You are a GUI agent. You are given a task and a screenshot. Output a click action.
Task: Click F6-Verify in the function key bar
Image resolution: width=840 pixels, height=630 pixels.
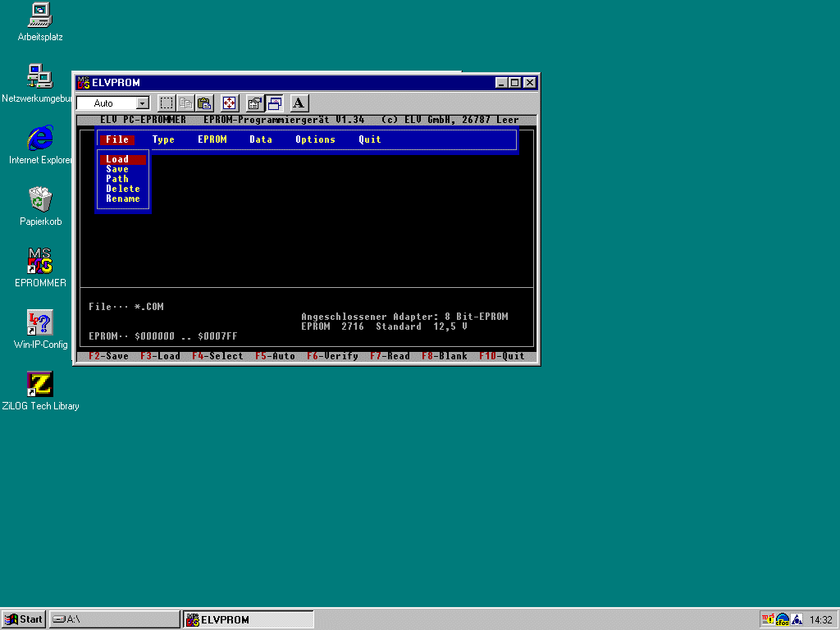pyautogui.click(x=333, y=356)
